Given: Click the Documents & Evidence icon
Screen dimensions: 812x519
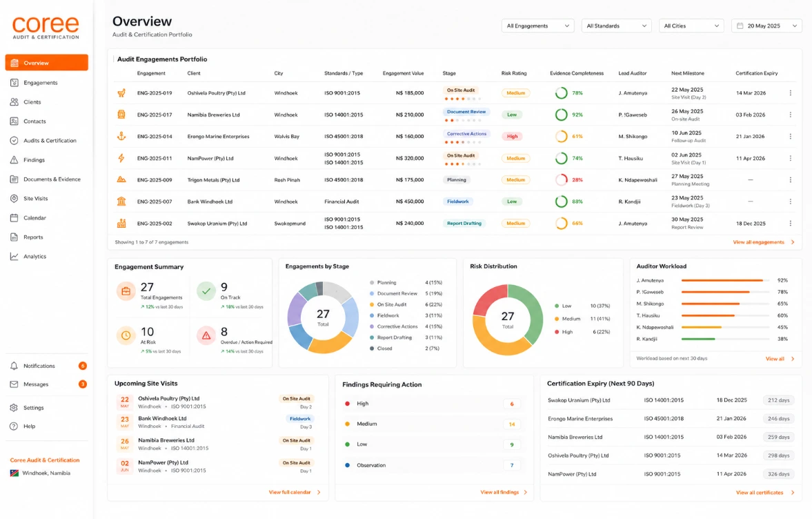Looking at the screenshot, I should (14, 179).
